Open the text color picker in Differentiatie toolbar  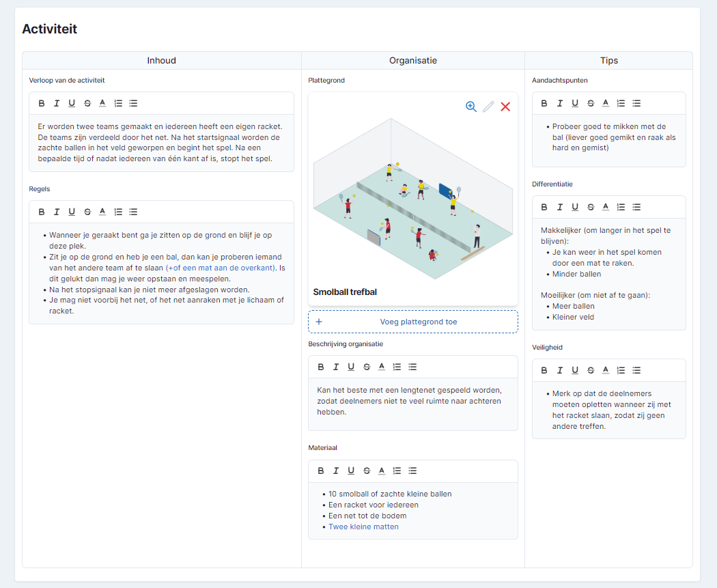pos(605,207)
